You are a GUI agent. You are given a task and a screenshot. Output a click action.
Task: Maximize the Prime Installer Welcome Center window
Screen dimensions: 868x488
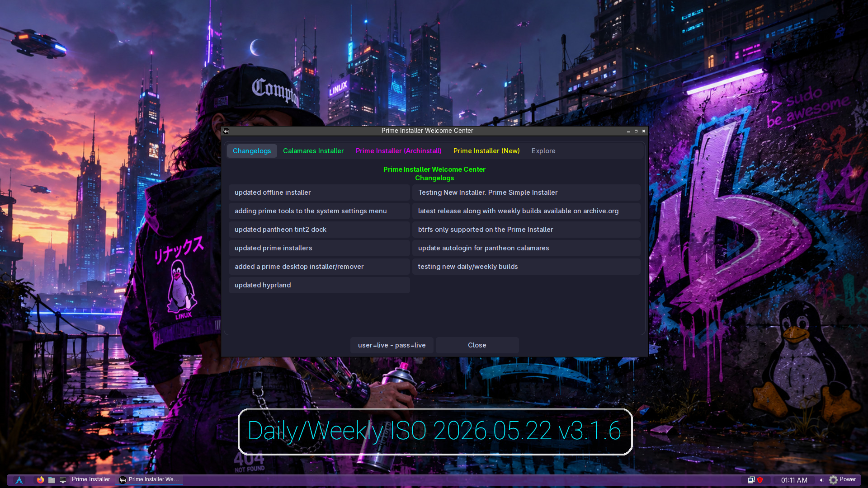click(x=636, y=131)
